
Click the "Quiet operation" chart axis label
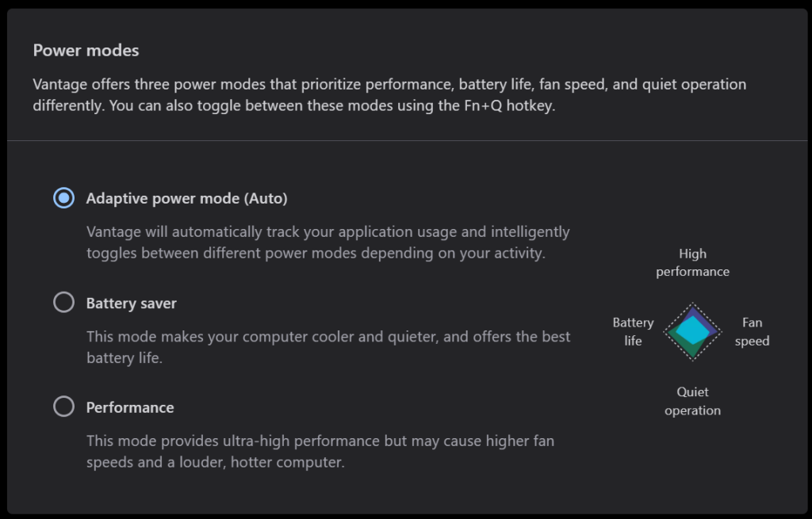692,401
